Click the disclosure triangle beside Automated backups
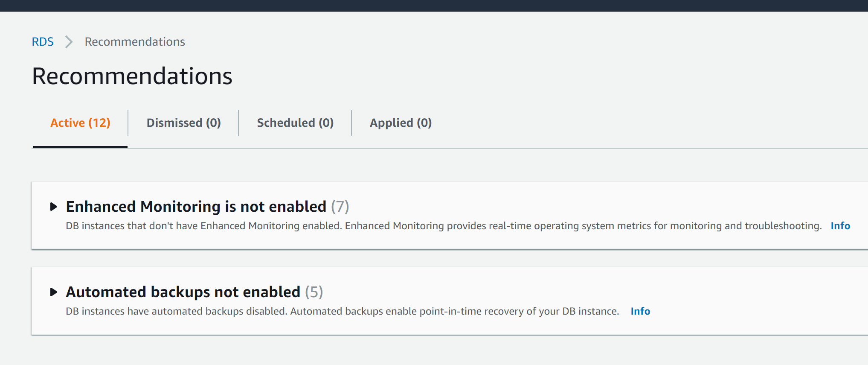This screenshot has width=868, height=365. 55,292
